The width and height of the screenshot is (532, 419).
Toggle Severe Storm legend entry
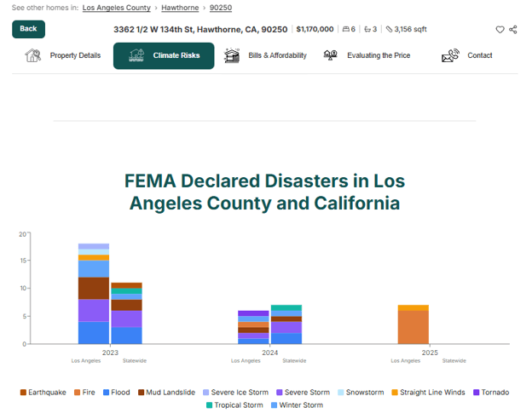303,393
